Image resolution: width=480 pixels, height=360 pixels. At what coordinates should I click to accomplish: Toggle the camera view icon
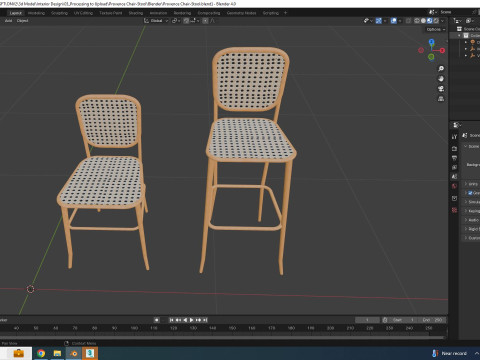click(441, 89)
